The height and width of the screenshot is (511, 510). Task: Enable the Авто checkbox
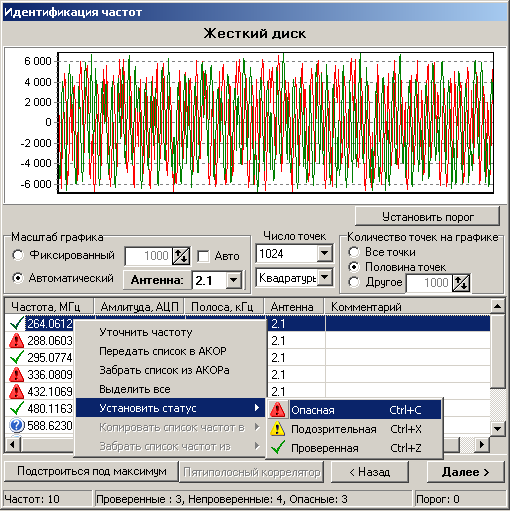(x=203, y=256)
